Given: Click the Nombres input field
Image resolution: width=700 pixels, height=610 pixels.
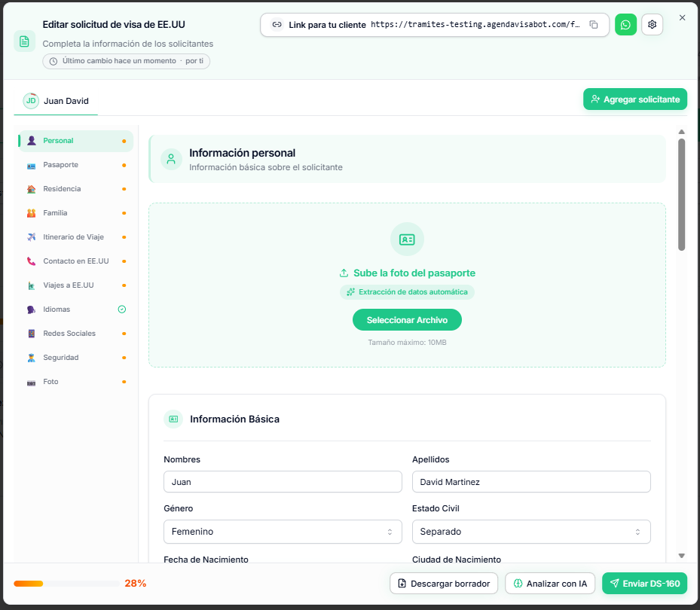Looking at the screenshot, I should [283, 482].
